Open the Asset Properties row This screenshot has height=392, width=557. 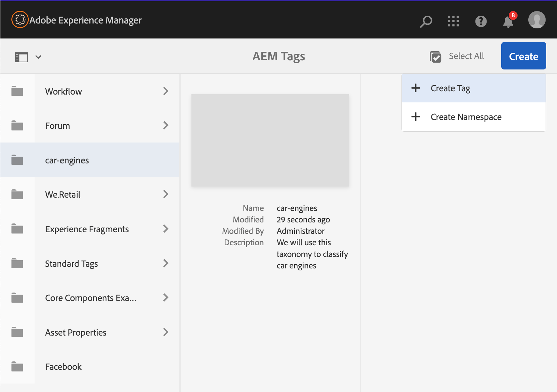point(90,332)
